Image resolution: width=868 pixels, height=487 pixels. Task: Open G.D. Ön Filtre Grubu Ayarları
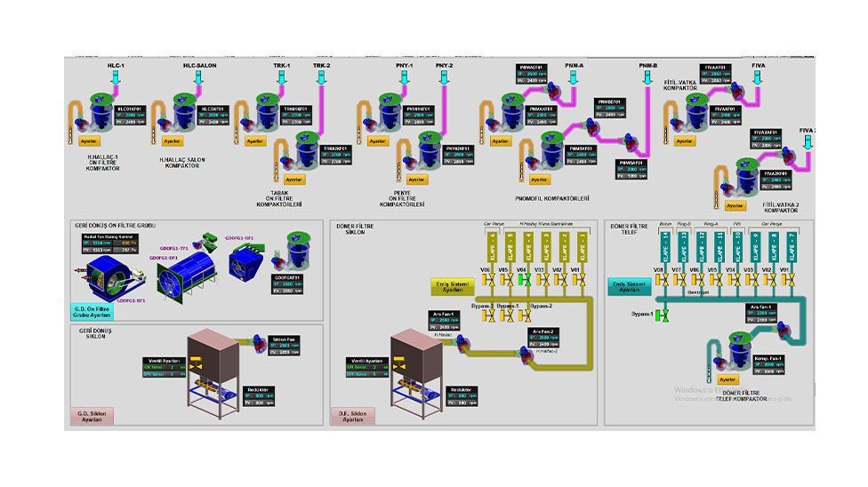tap(92, 312)
